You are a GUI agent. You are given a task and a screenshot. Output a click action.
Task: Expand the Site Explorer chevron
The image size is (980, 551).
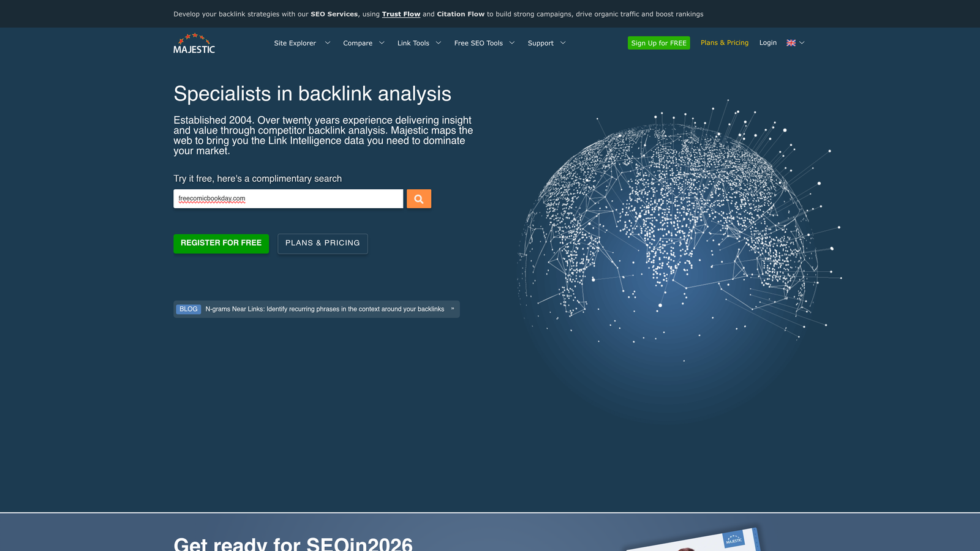[328, 43]
